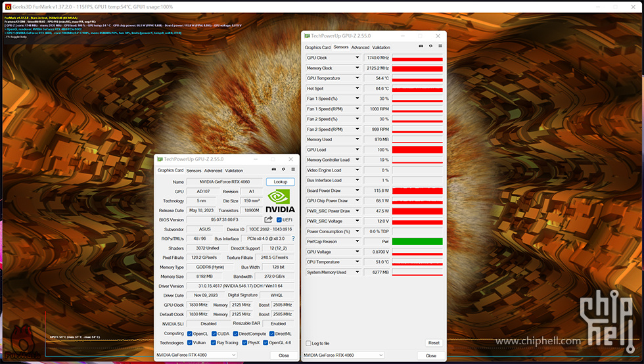Click the Name field showing NVIDIA GeForce RTX 4060
This screenshot has width=644, height=364.
click(225, 181)
